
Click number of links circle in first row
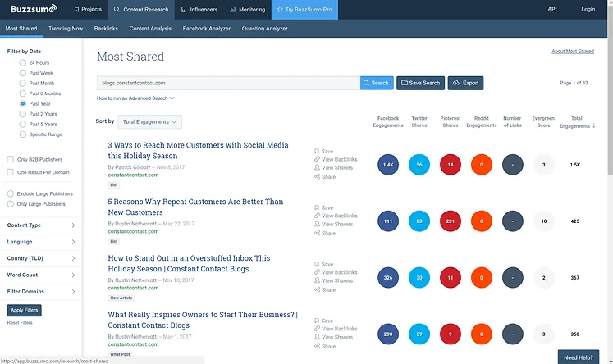513,165
